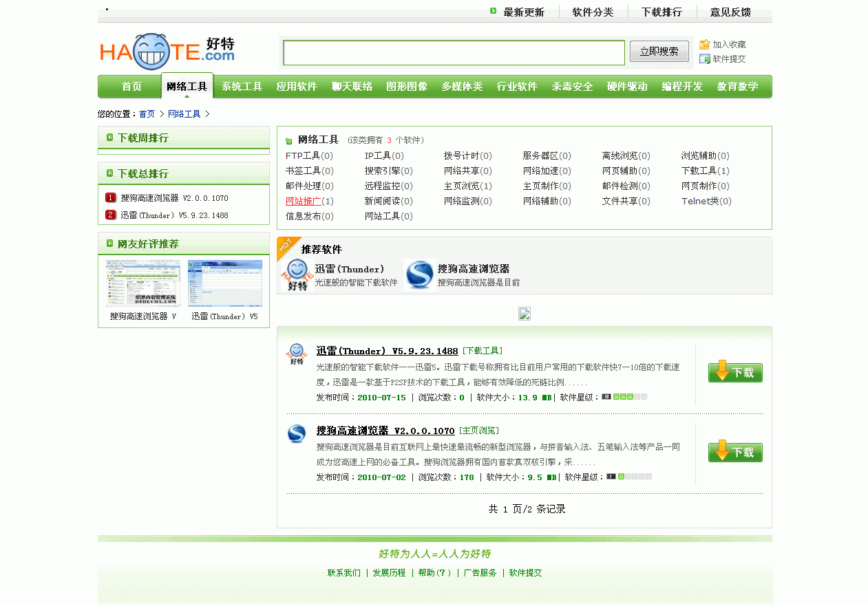Viewport: 868px width, 606px height.
Task: Click the 软件提交 footer link
Action: click(526, 573)
